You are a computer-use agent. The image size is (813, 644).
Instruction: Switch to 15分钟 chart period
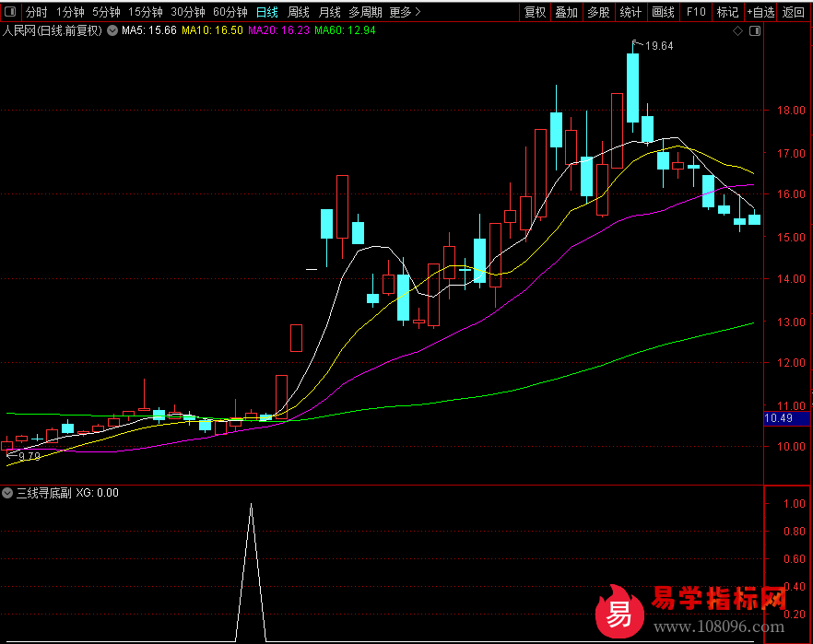point(146,12)
